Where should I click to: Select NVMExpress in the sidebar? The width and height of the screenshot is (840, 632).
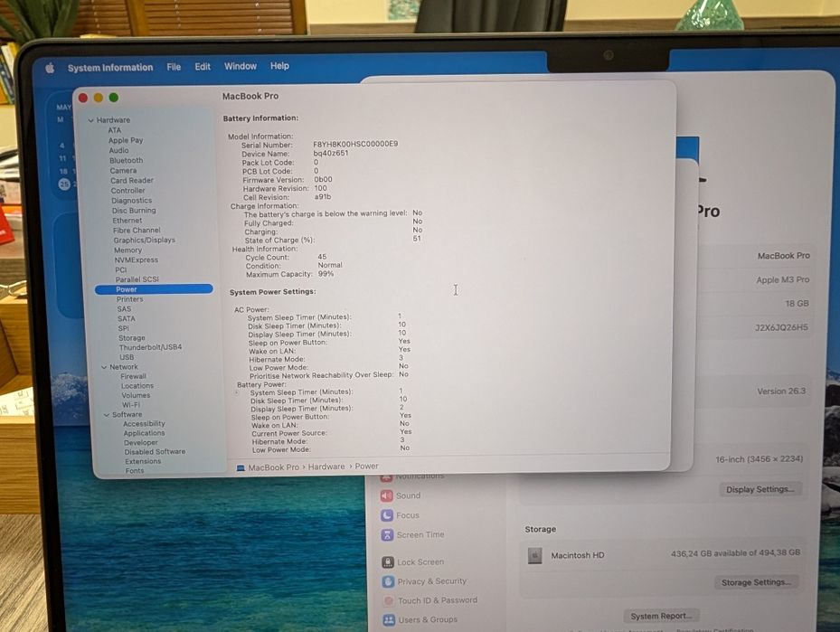click(x=136, y=259)
